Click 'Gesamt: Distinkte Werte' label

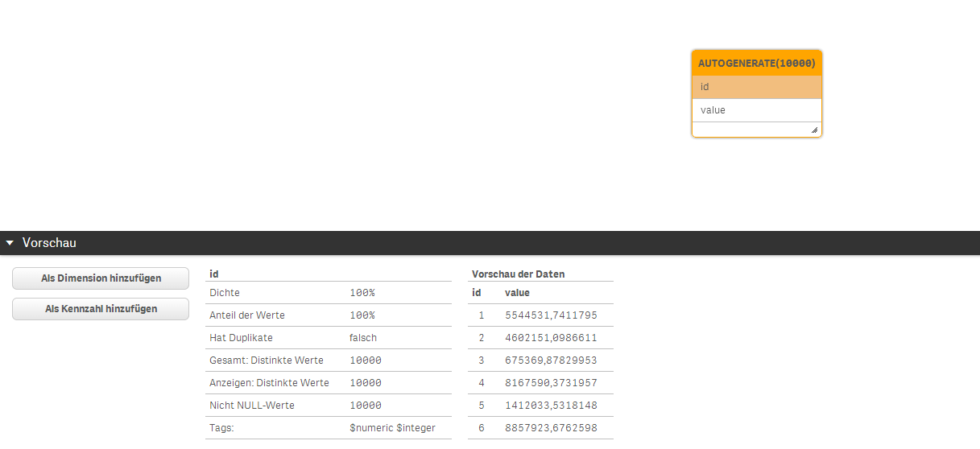click(267, 360)
